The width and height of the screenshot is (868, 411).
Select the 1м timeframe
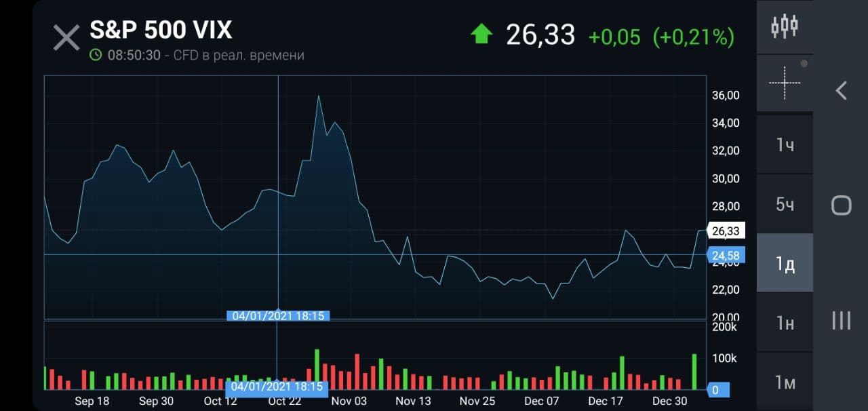(785, 382)
